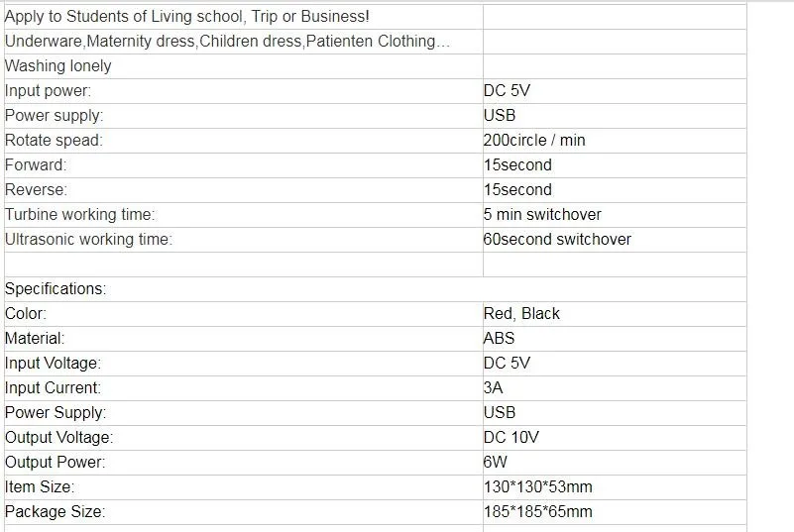The image size is (794, 532).
Task: Click the 15second value beside Forward
Action: (517, 165)
